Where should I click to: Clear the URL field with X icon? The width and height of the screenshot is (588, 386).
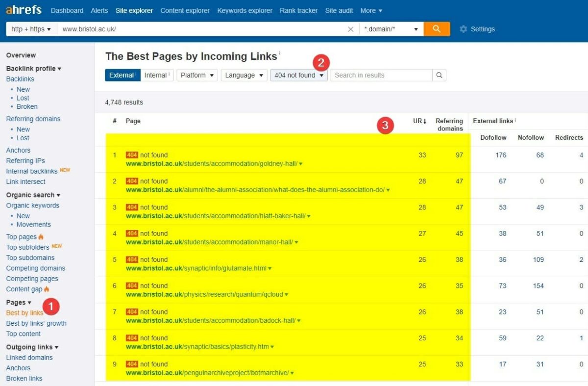point(350,29)
